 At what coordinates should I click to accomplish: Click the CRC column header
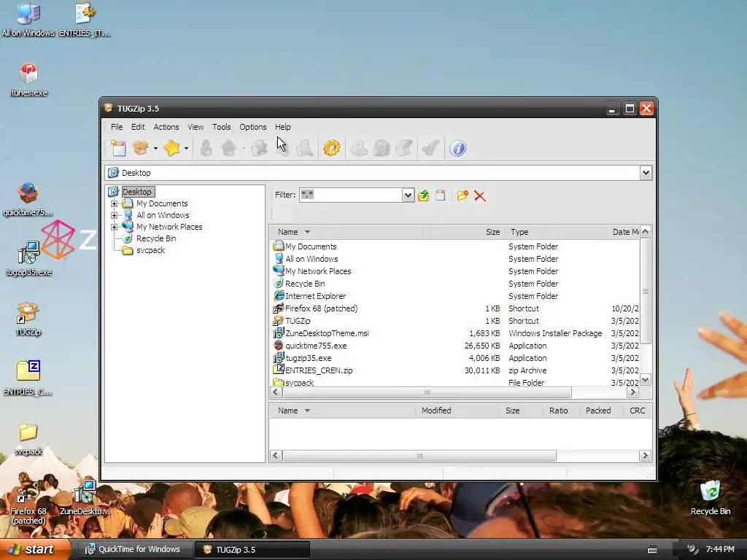click(637, 411)
